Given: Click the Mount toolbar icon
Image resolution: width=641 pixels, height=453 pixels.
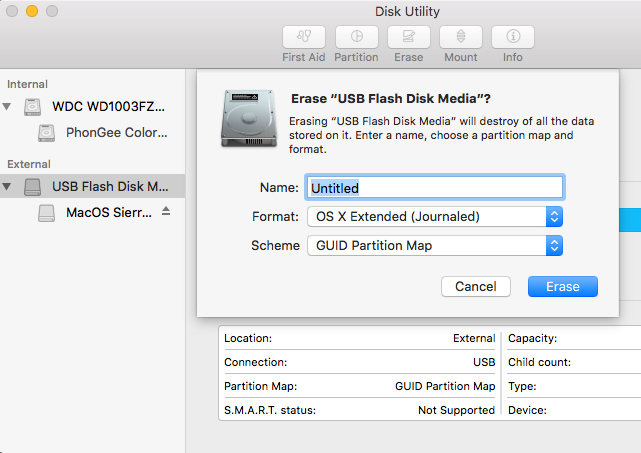Looking at the screenshot, I should [x=461, y=37].
